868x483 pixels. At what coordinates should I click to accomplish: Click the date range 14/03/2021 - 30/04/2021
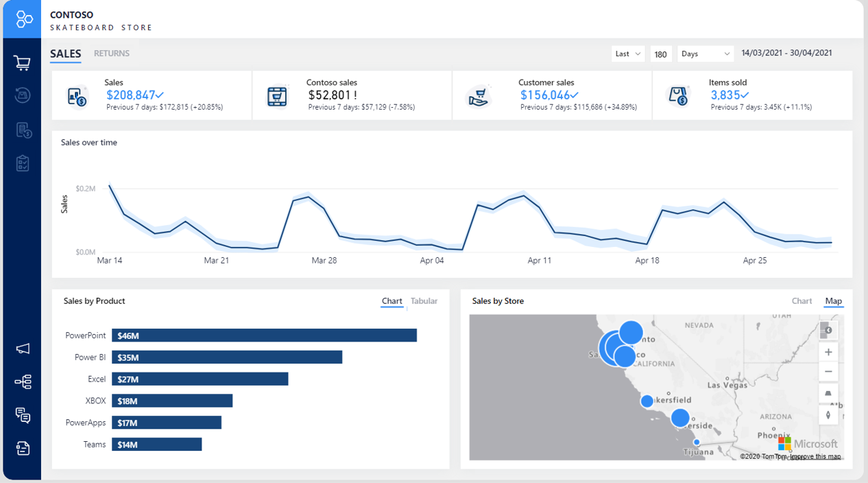coord(787,54)
